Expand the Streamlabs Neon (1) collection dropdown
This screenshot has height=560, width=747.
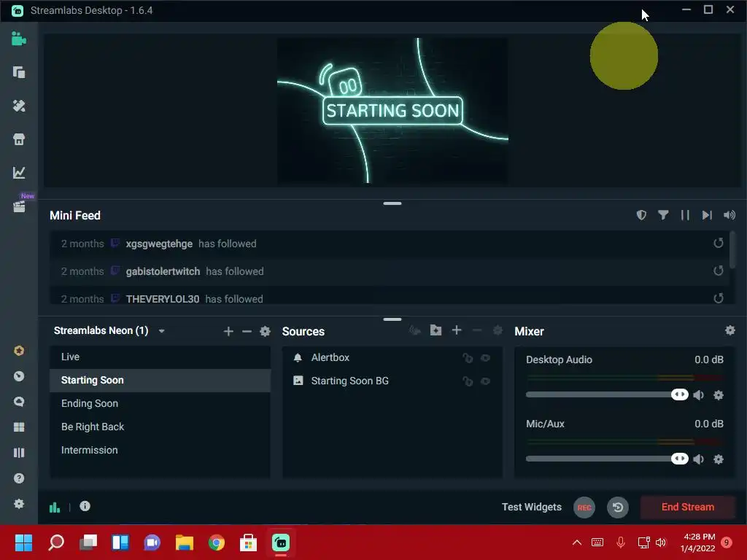click(x=161, y=331)
